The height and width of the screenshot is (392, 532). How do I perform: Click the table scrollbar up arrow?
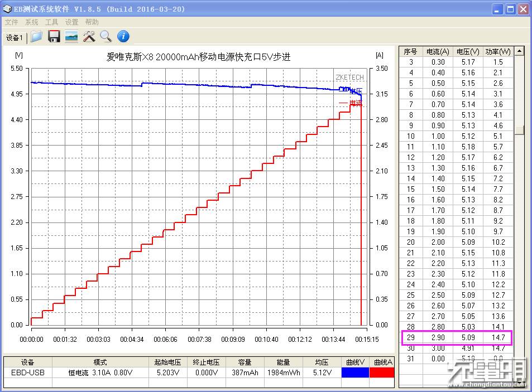[520, 51]
